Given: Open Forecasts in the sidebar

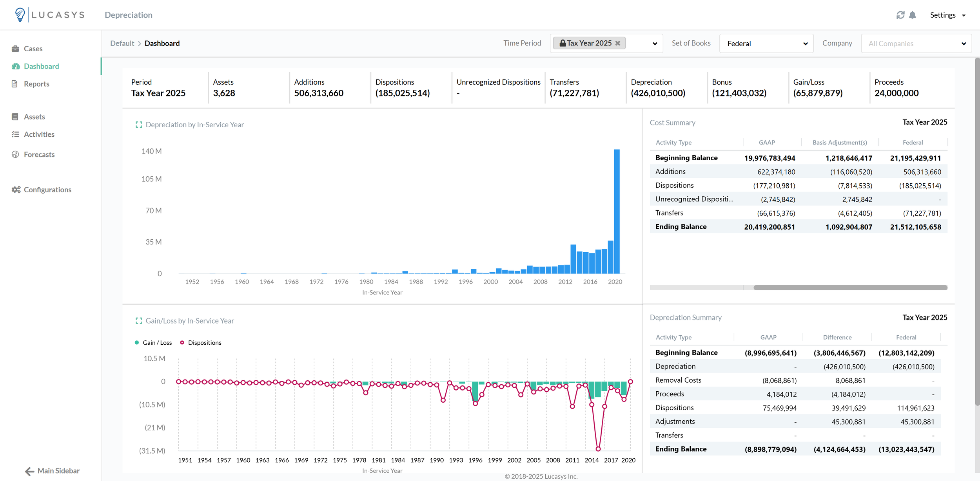Looking at the screenshot, I should [x=39, y=154].
